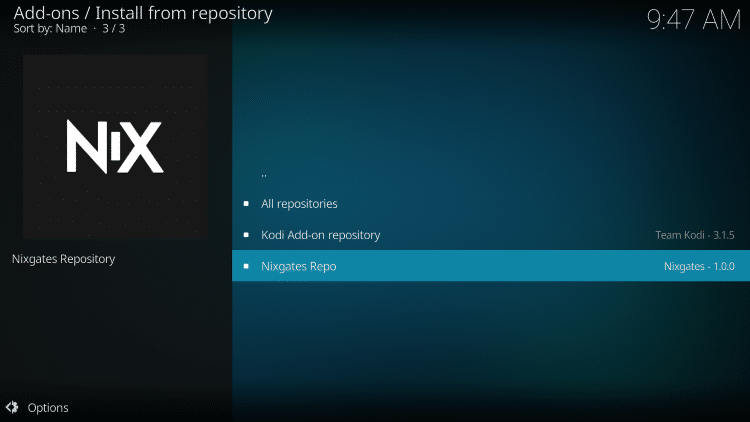Click the 'Add-ons / Install from repository' title

143,12
